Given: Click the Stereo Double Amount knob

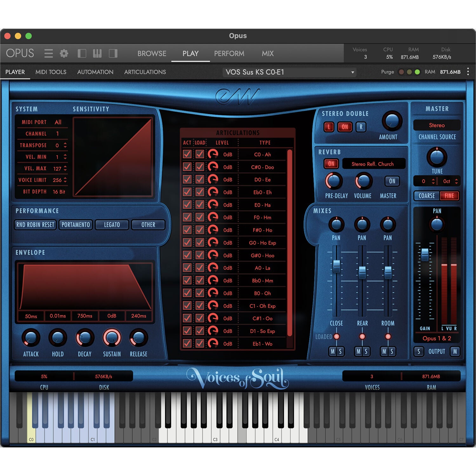Looking at the screenshot, I should 392,121.
